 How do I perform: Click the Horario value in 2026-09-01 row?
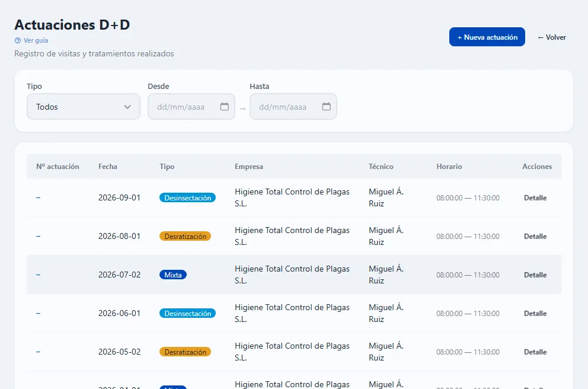(x=468, y=197)
